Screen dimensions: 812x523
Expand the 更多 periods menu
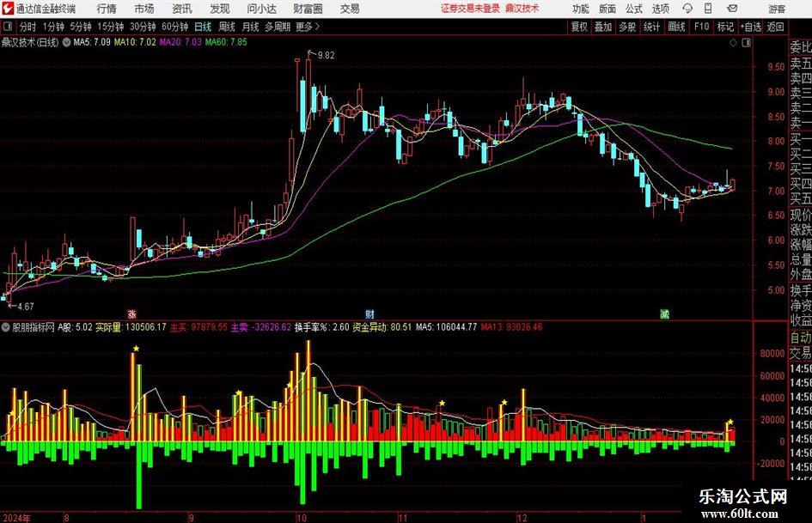308,27
